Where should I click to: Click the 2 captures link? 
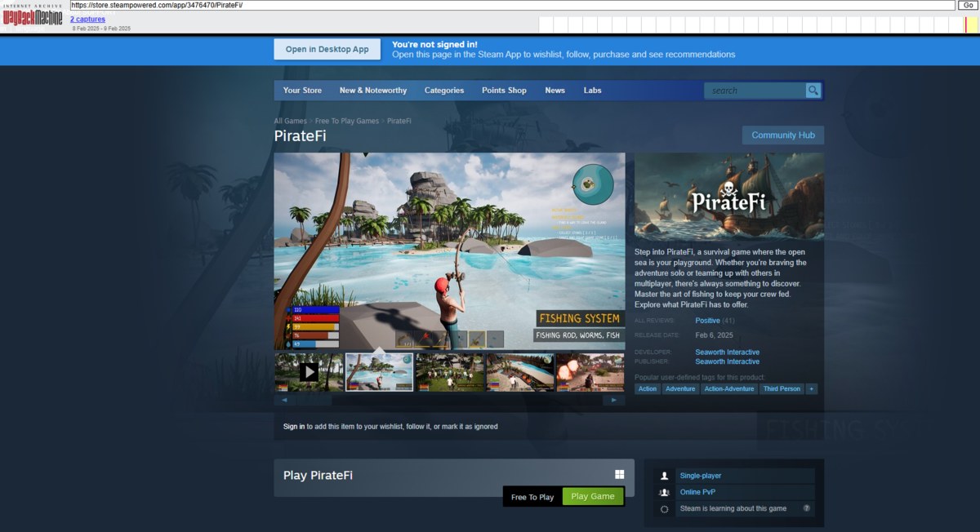(87, 19)
